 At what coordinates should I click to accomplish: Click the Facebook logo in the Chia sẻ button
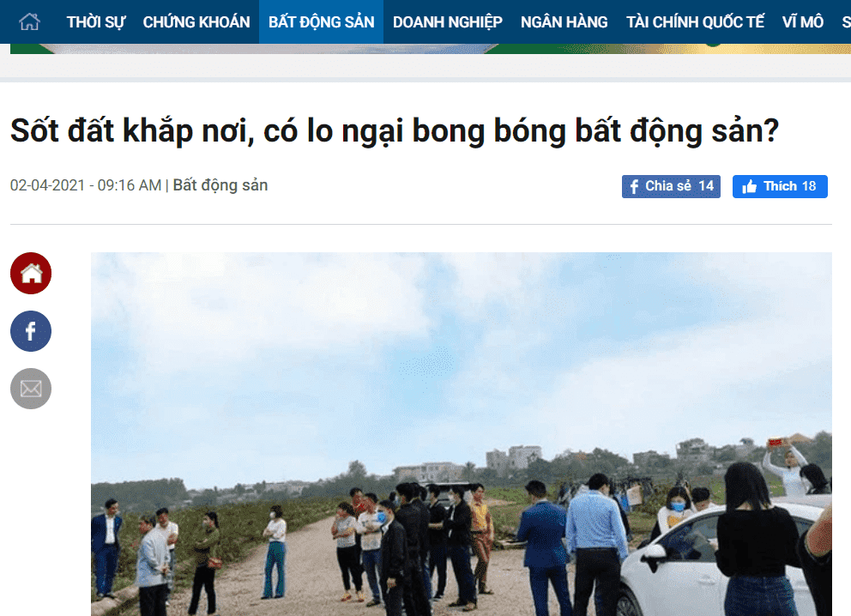click(x=634, y=187)
